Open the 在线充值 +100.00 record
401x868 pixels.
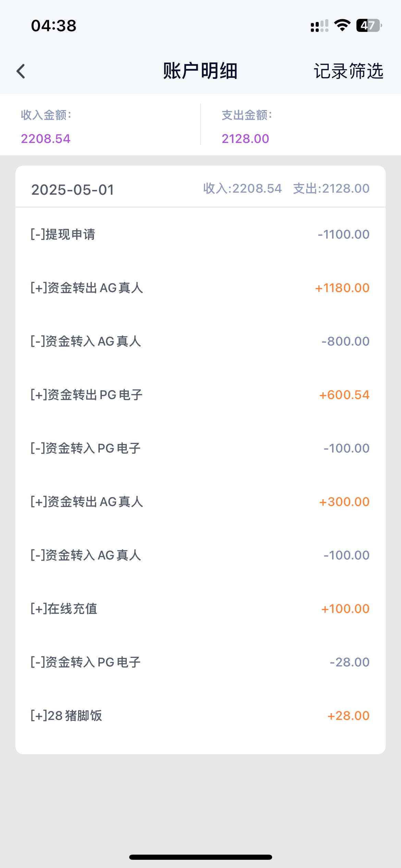coord(200,609)
